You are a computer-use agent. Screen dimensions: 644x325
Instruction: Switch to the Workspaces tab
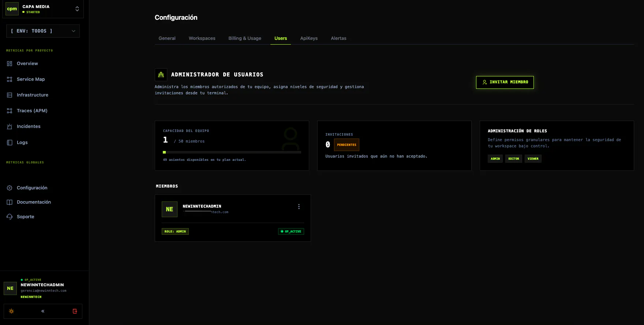(202, 38)
